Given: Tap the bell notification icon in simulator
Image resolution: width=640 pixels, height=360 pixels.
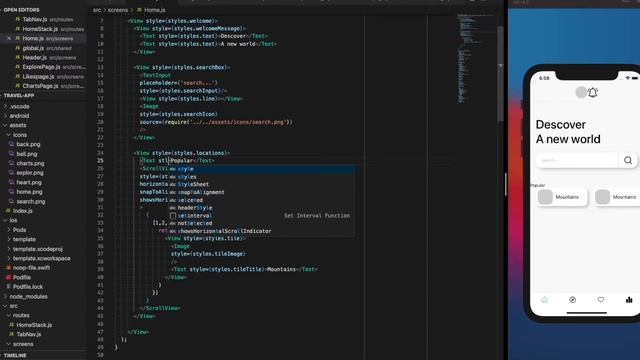Looking at the screenshot, I should 593,93.
